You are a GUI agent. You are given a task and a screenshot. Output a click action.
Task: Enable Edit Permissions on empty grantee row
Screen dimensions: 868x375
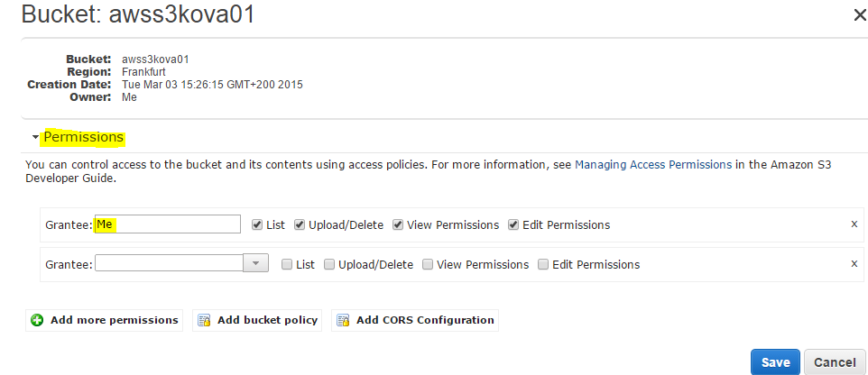click(543, 264)
